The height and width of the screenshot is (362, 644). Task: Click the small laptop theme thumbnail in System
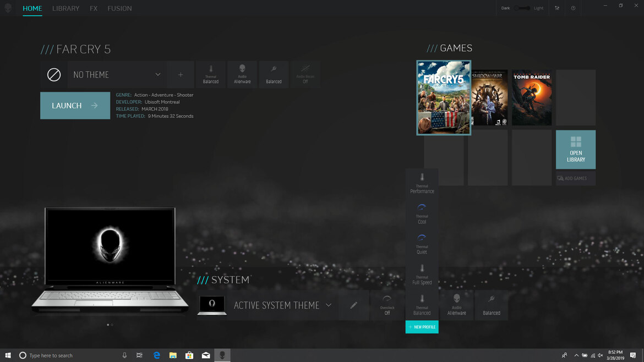(212, 305)
